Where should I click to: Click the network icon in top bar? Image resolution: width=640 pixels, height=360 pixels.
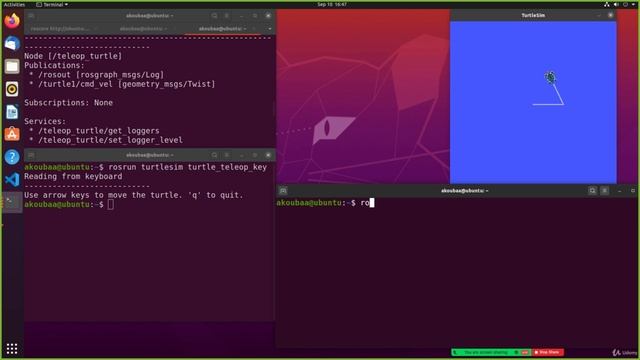[x=607, y=4]
